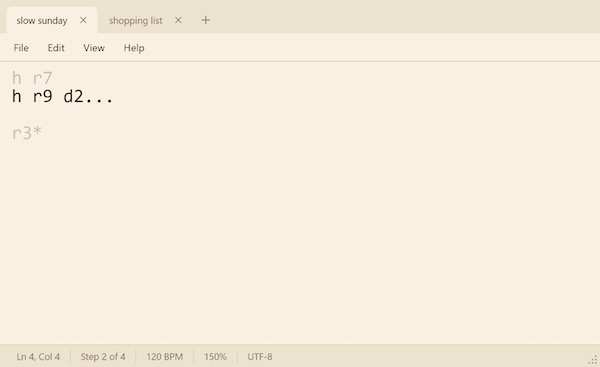Click the '120 BPM' status entry
600x367 pixels.
(x=165, y=357)
